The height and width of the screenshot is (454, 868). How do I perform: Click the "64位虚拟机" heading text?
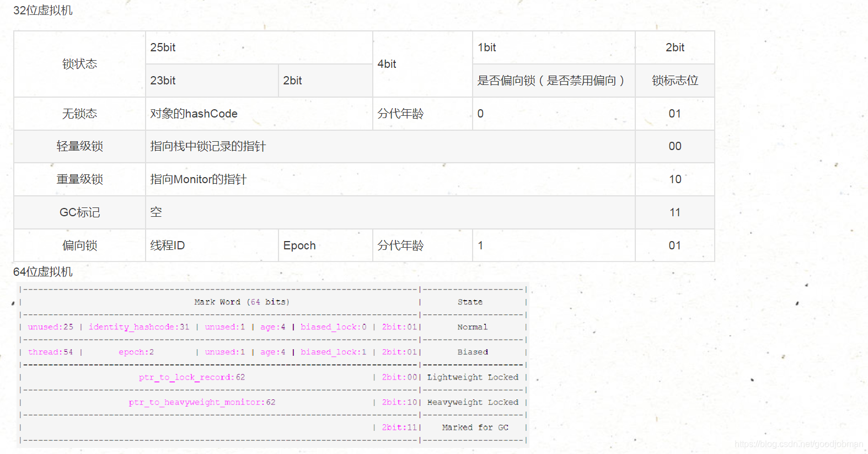click(x=43, y=272)
